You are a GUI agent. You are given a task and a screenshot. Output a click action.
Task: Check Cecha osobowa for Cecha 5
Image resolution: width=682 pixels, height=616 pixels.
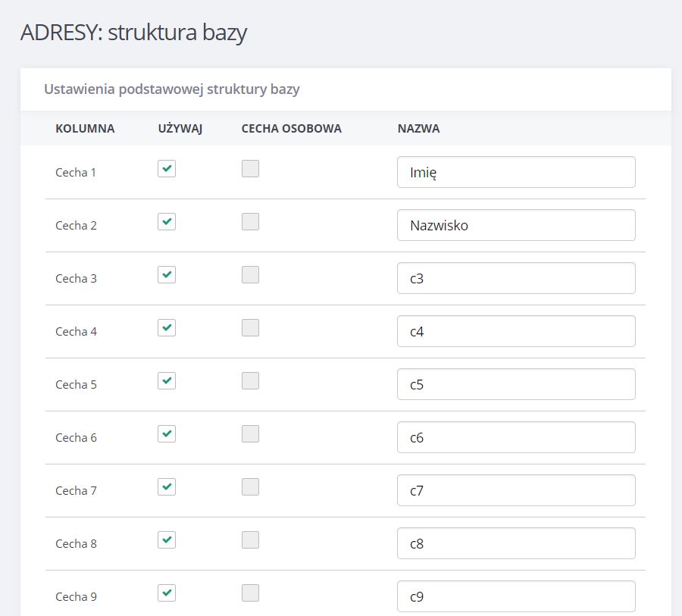click(x=251, y=381)
